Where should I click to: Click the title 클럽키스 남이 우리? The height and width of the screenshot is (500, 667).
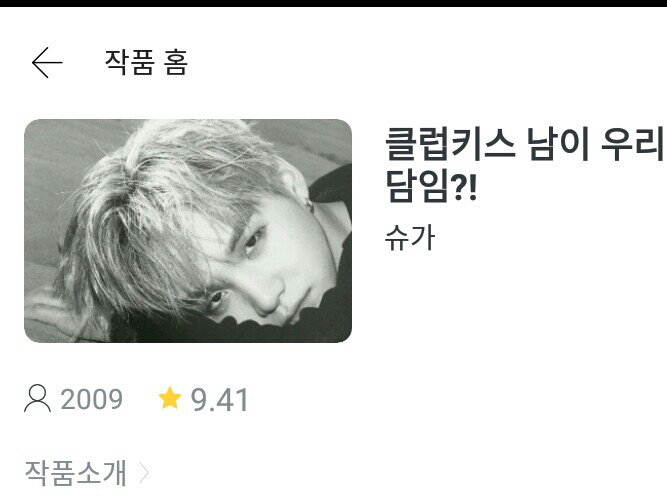tap(524, 145)
